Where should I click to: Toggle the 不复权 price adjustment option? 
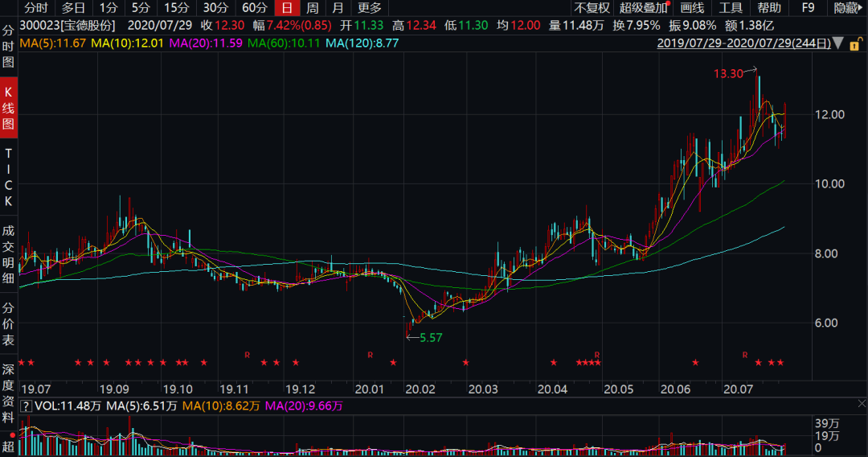click(x=592, y=8)
